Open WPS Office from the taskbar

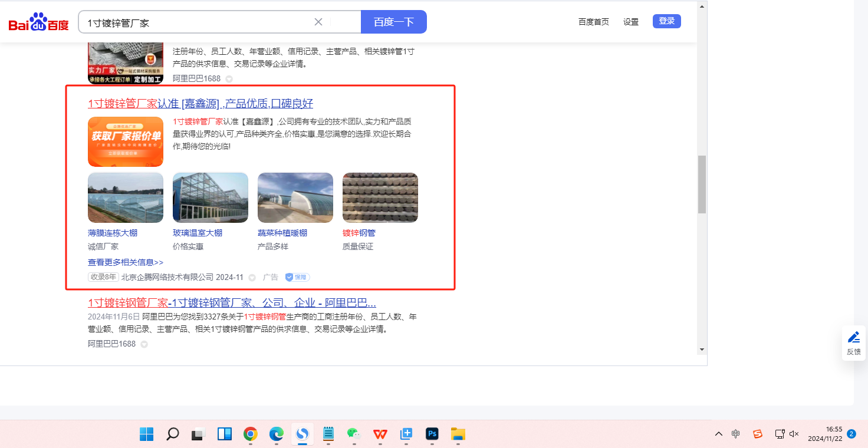[380, 434]
